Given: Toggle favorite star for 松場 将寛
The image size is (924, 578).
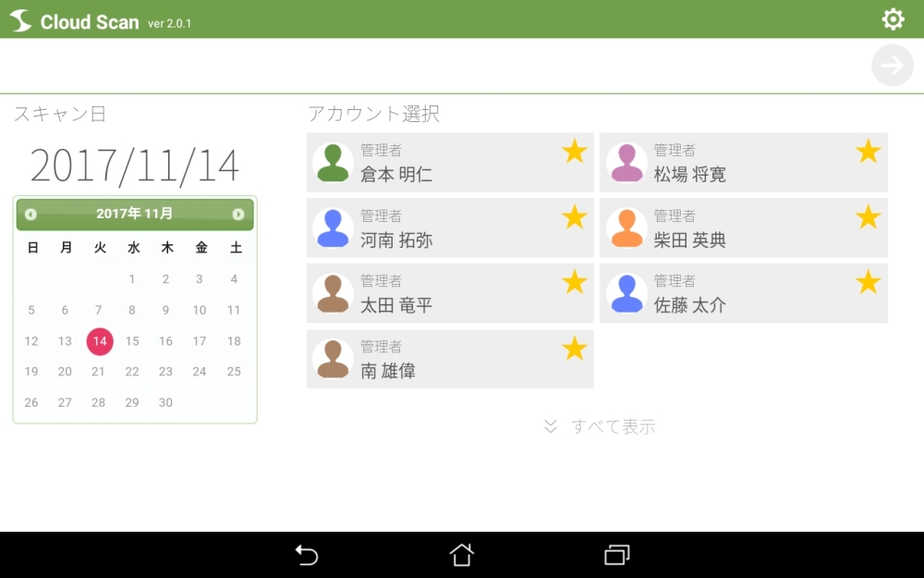Looking at the screenshot, I should (x=868, y=152).
